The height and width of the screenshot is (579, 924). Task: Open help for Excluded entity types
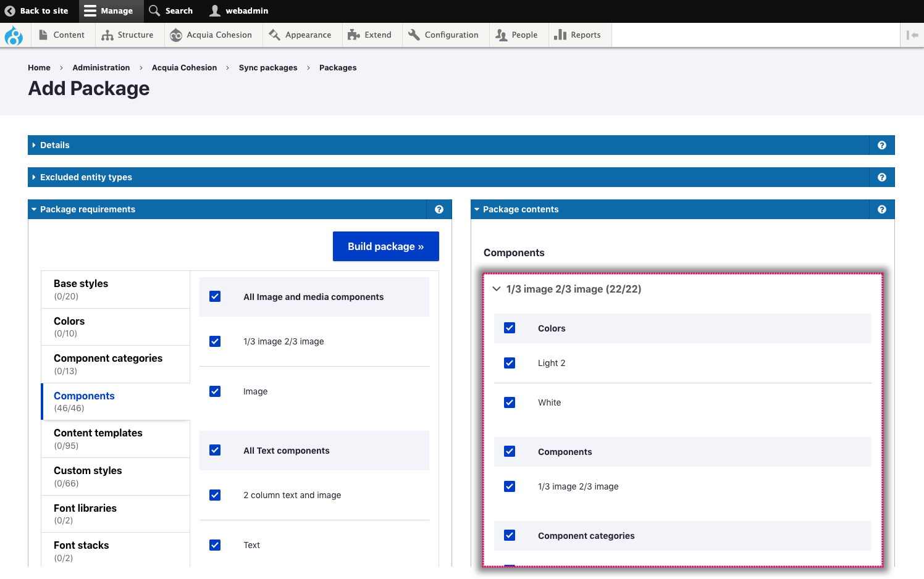(x=881, y=177)
